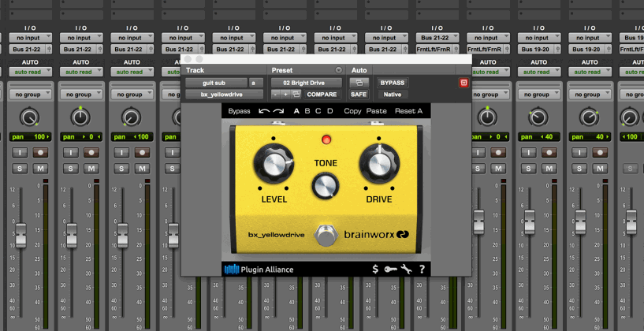Open the dollar sign store icon
The width and height of the screenshot is (644, 331).
coord(375,270)
